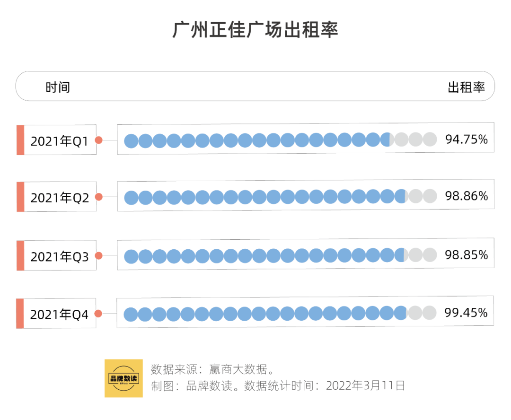Select the 2021年Q1 row label
This screenshot has width=511, height=420.
click(x=60, y=140)
